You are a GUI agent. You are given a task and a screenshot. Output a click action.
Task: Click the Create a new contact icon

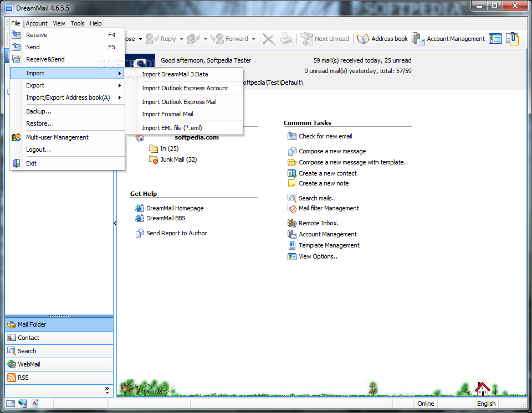coord(292,173)
